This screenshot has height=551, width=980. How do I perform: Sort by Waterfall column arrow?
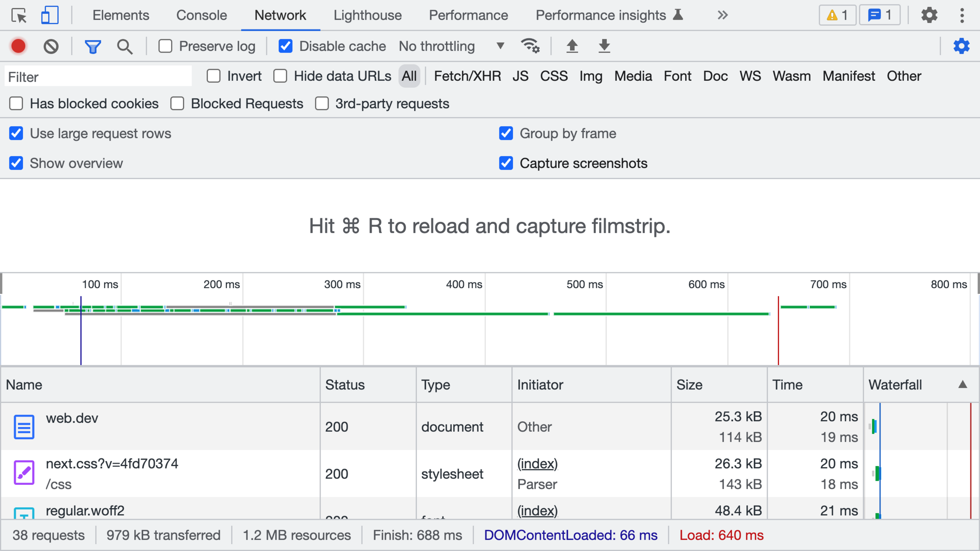962,384
